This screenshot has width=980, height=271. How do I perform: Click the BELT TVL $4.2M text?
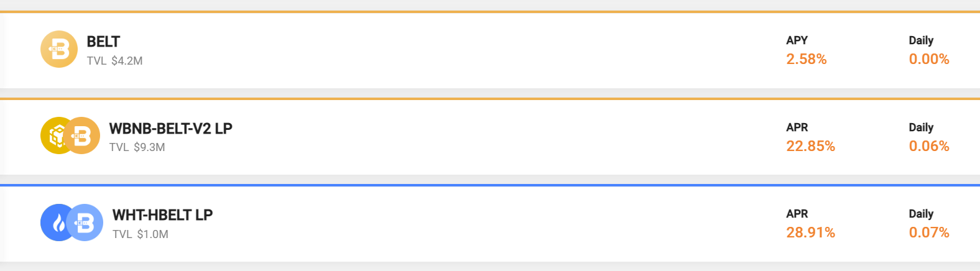click(114, 61)
